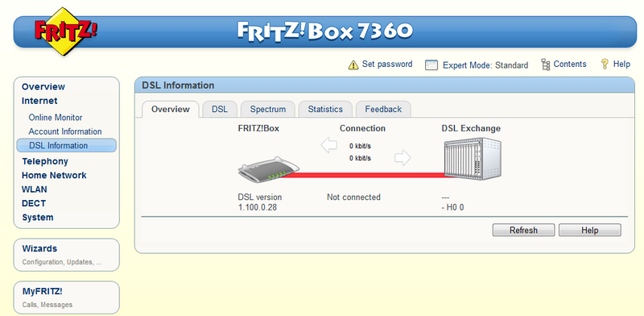The image size is (644, 316).
Task: Open the Wizards panel
Action: click(67, 255)
